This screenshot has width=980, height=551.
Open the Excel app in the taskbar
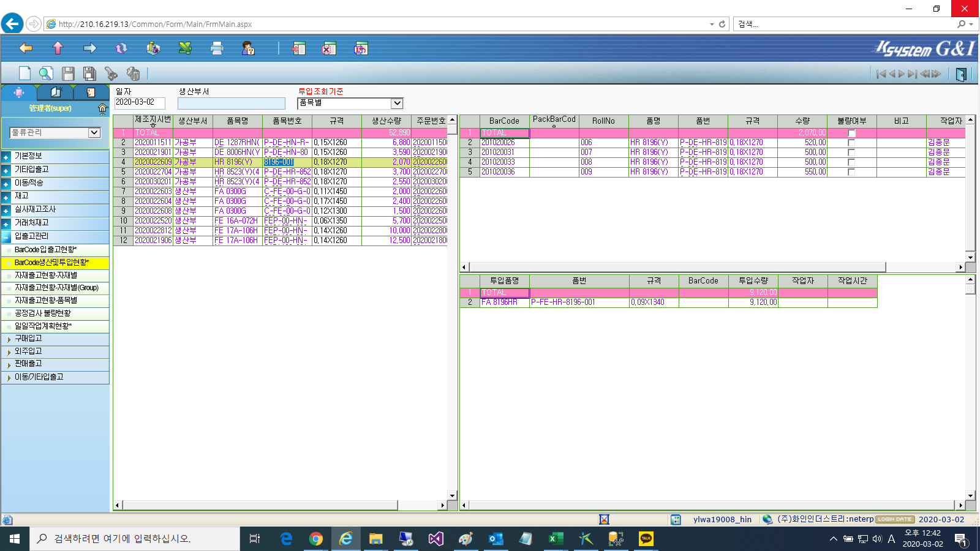click(556, 539)
